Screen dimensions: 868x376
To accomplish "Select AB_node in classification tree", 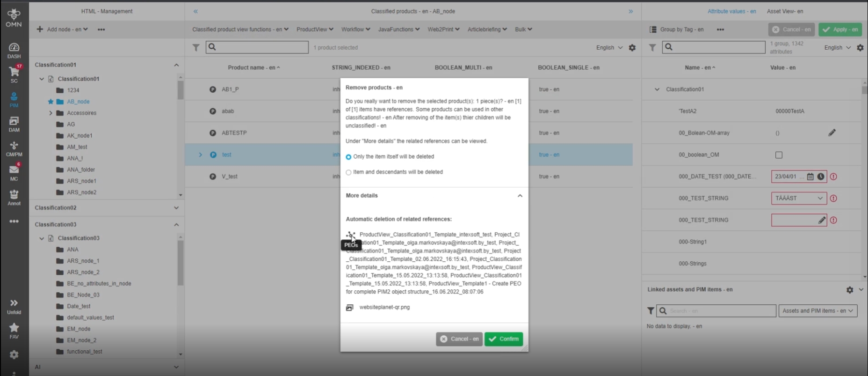I will [78, 102].
